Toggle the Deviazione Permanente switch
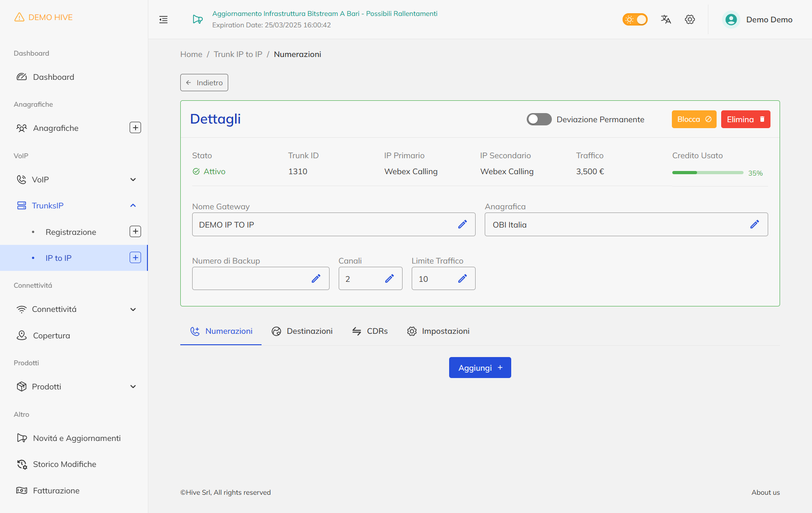 (539, 119)
